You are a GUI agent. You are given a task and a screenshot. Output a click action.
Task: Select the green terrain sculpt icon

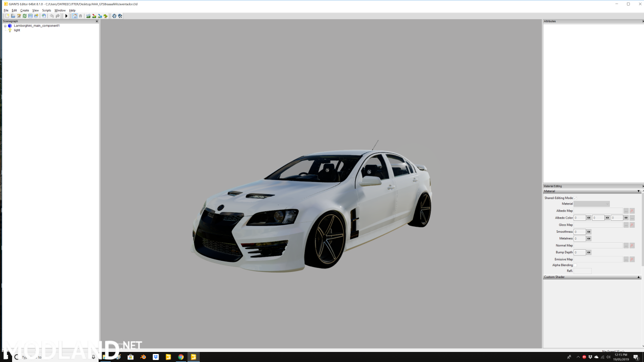point(88,16)
